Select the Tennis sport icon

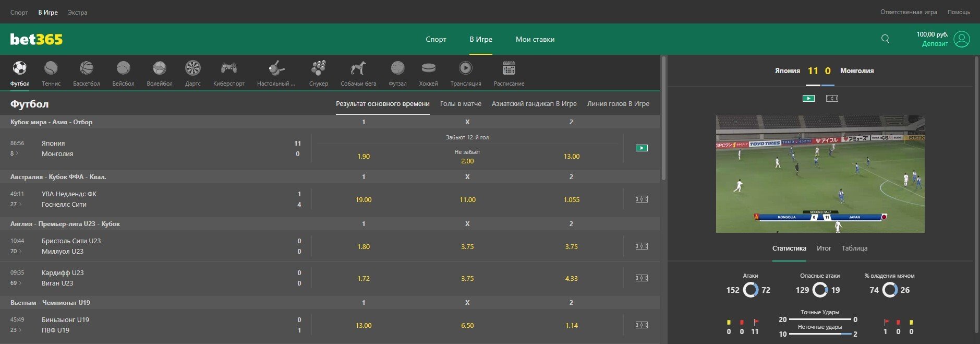51,68
